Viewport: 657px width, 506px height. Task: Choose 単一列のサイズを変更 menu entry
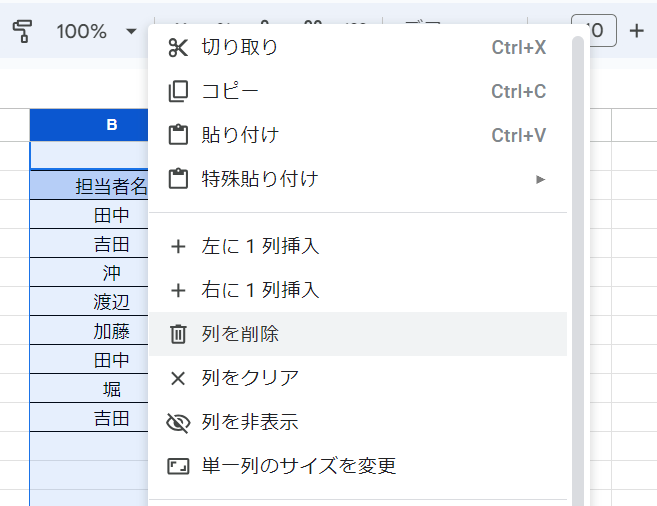[x=358, y=466]
